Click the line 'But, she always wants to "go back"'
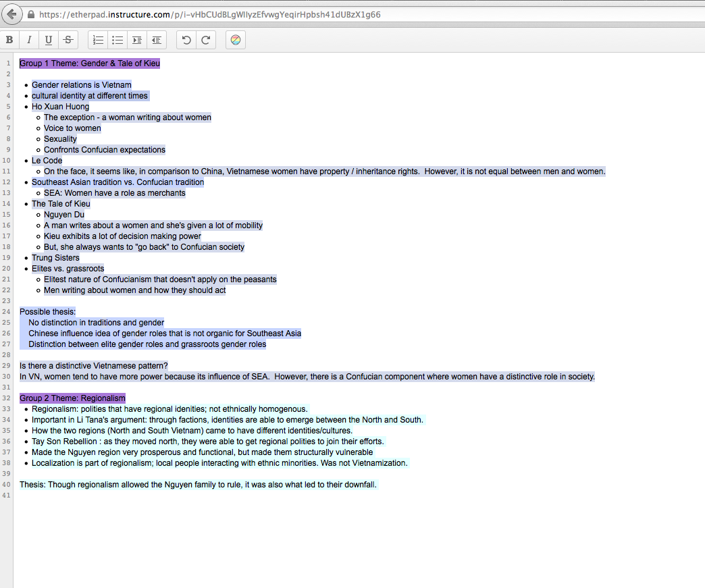Screen dimensions: 705x588 (145, 247)
